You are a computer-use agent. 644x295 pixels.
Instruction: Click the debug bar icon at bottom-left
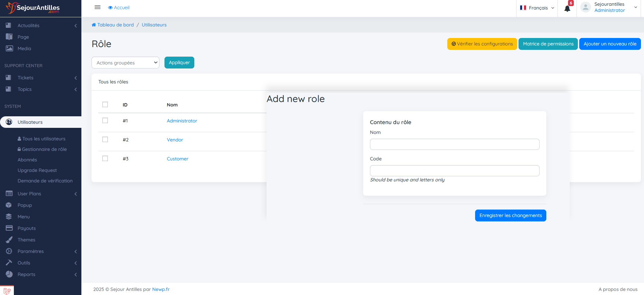click(x=7, y=291)
